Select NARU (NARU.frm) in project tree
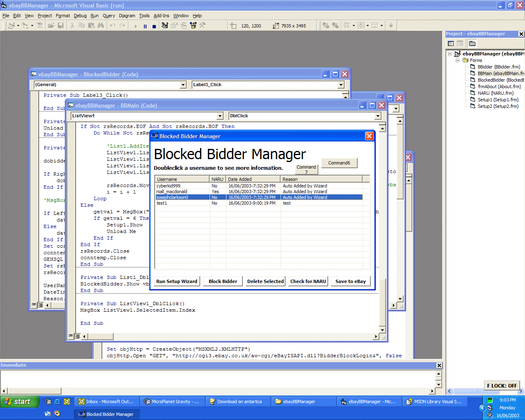Screen dimensions: 525x420 pos(495,93)
